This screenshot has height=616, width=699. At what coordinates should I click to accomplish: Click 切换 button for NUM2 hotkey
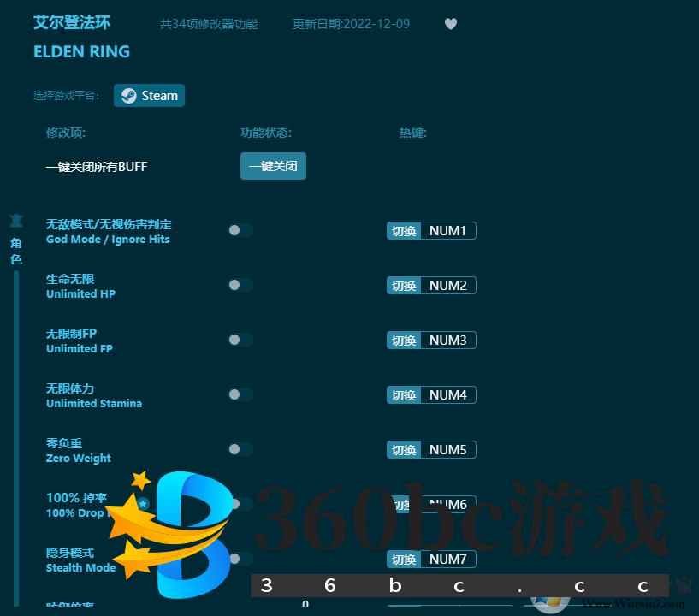[x=404, y=286]
